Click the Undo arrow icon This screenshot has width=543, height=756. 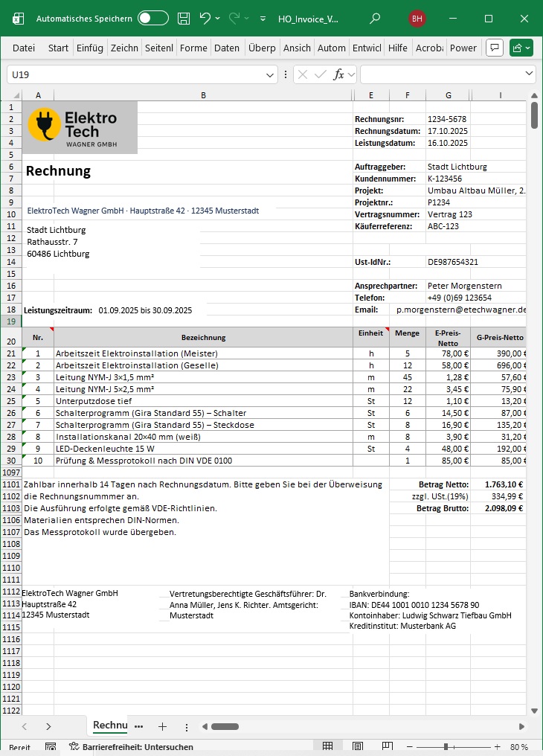click(205, 19)
